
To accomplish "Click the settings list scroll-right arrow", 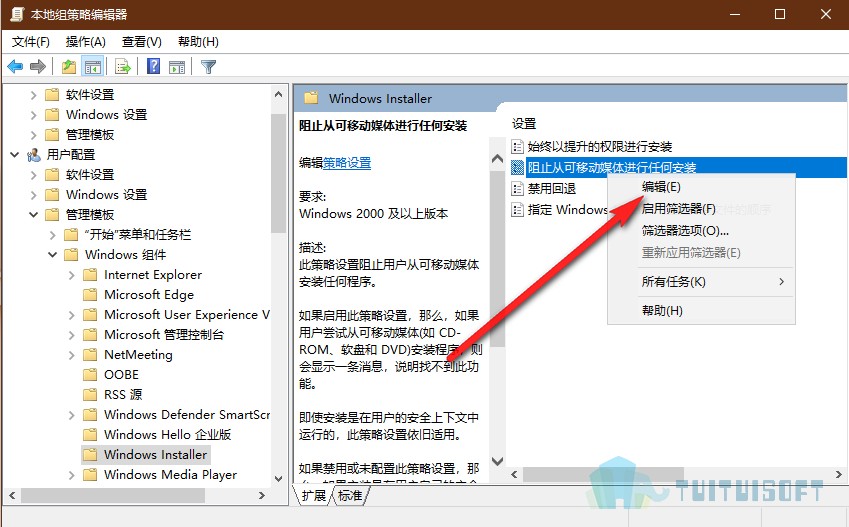I will click(x=839, y=474).
